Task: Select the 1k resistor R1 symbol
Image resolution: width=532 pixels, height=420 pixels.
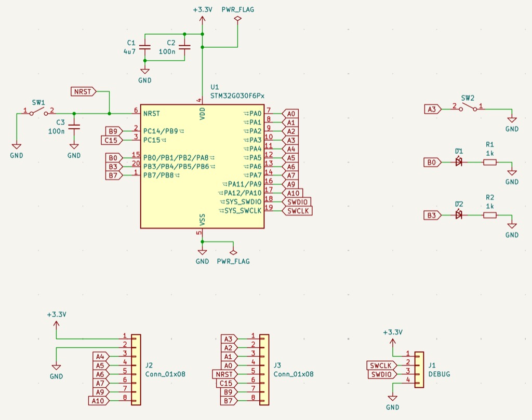Action: pos(489,162)
